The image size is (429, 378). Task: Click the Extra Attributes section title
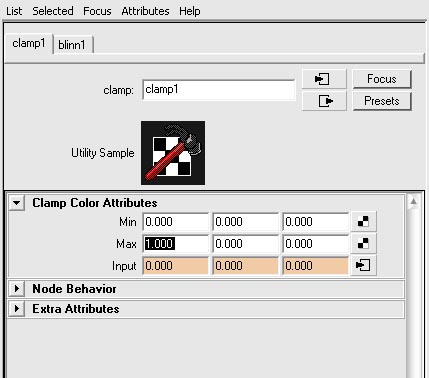pos(76,309)
